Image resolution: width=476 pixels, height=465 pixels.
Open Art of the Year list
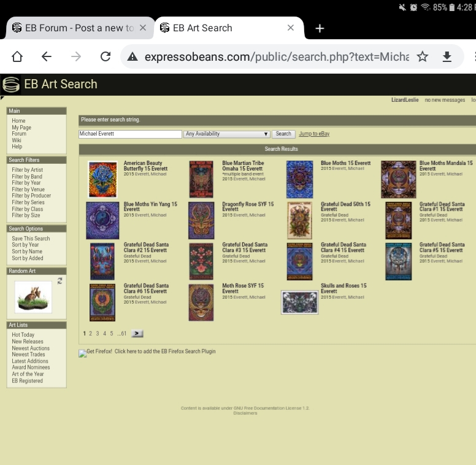tap(28, 374)
